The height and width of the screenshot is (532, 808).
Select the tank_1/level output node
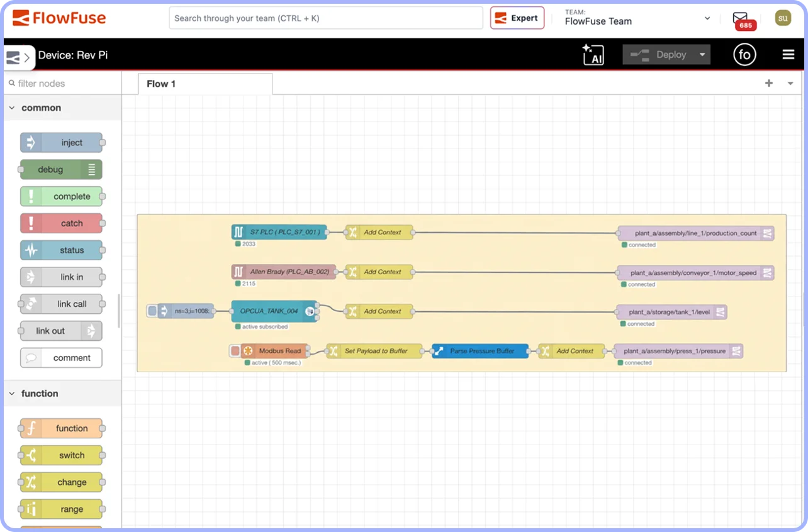coord(672,312)
